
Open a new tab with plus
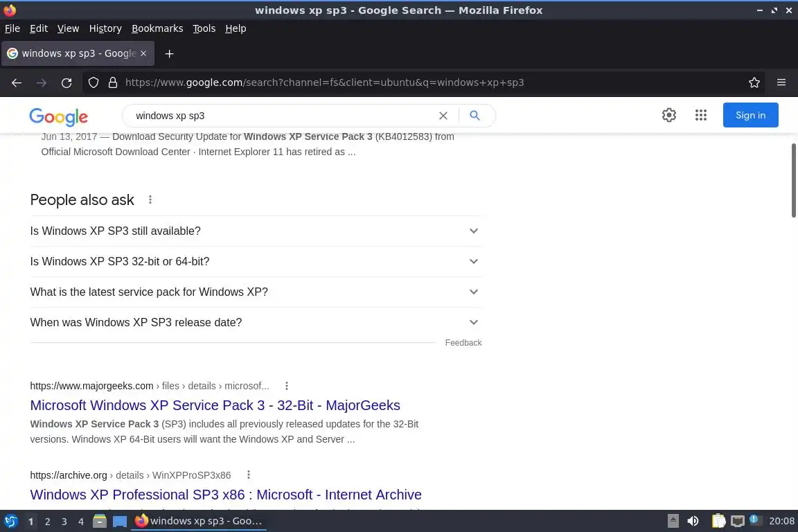170,53
